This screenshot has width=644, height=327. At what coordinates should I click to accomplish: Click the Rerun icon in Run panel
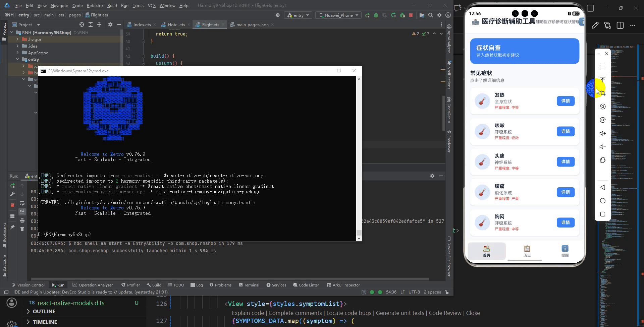pyautogui.click(x=12, y=185)
